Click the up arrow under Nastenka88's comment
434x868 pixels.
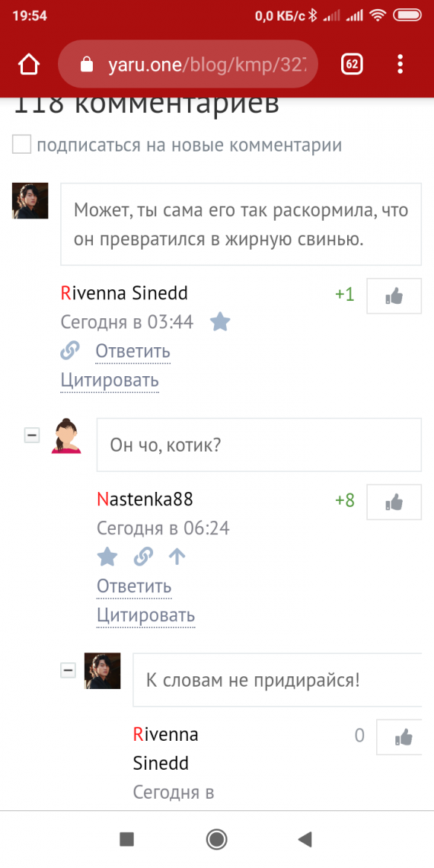pyautogui.click(x=177, y=557)
